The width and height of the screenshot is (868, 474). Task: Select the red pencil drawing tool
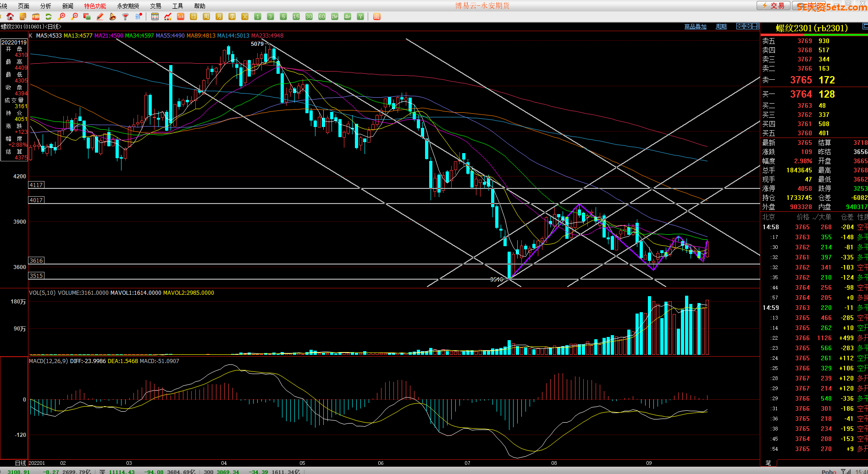[x=100, y=17]
